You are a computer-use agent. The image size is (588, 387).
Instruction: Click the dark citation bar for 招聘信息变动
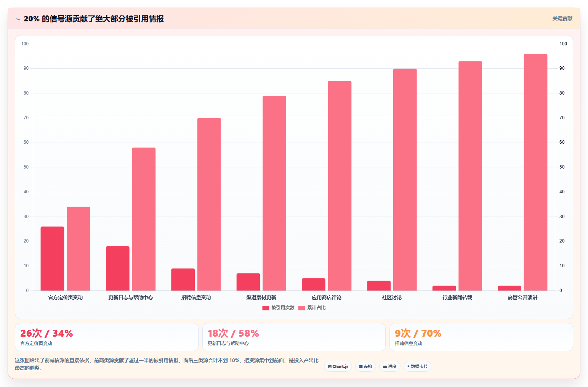pos(183,279)
